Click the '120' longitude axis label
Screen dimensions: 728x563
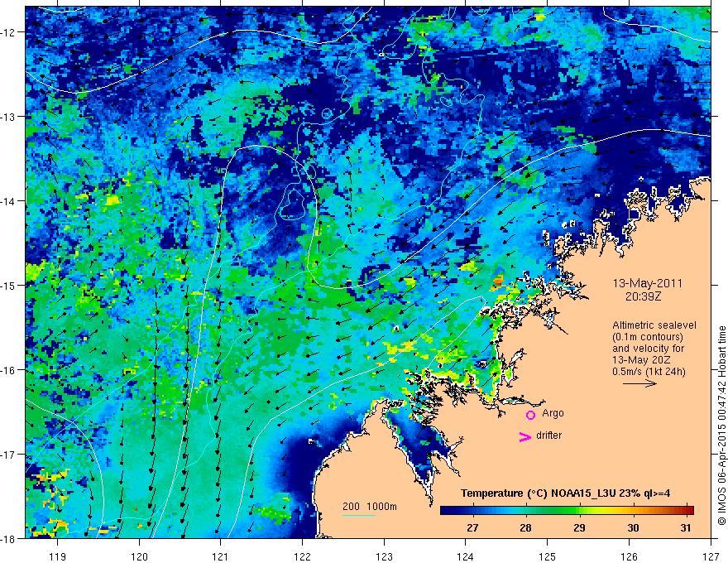pos(139,556)
